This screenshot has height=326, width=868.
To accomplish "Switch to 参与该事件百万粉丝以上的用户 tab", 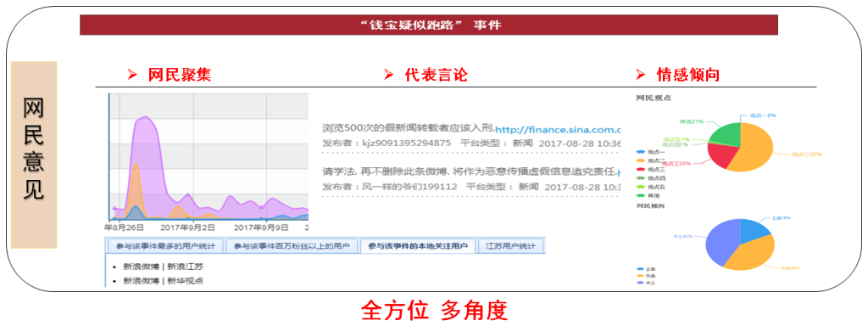I will 292,245.
